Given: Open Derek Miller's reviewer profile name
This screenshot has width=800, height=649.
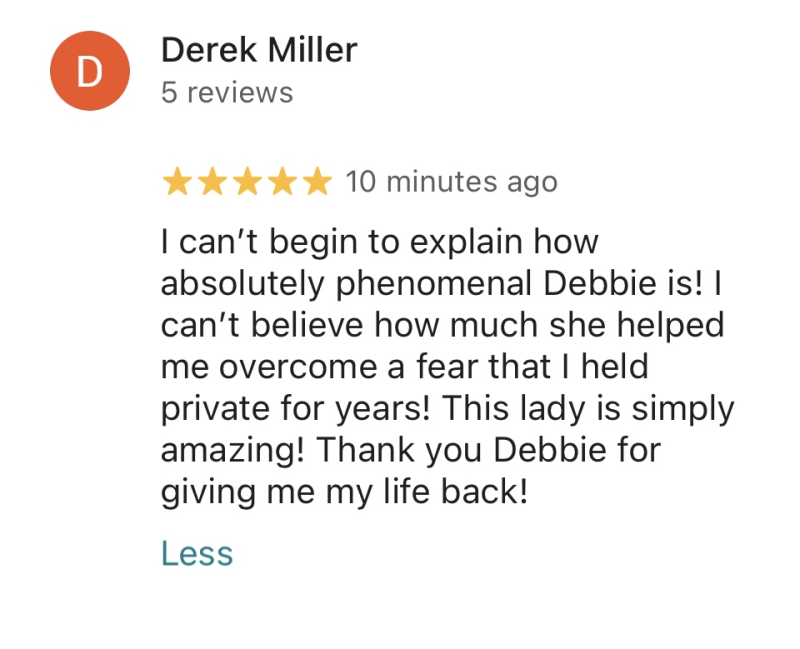Looking at the screenshot, I should [259, 50].
